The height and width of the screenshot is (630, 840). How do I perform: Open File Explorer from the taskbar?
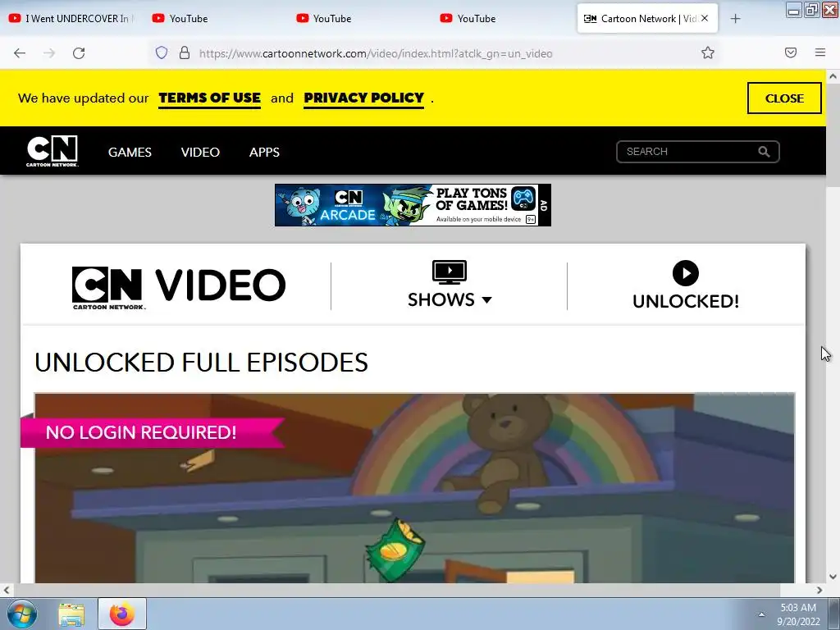(71, 614)
